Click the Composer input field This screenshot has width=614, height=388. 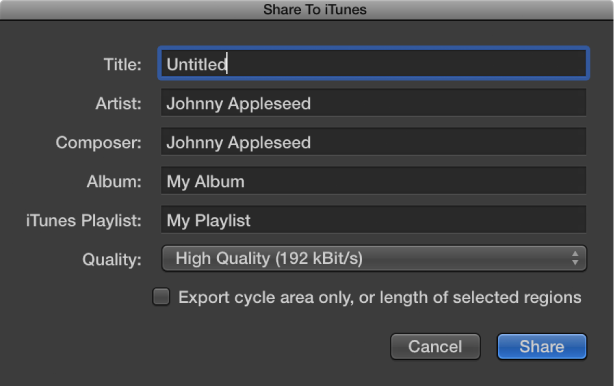pos(374,141)
